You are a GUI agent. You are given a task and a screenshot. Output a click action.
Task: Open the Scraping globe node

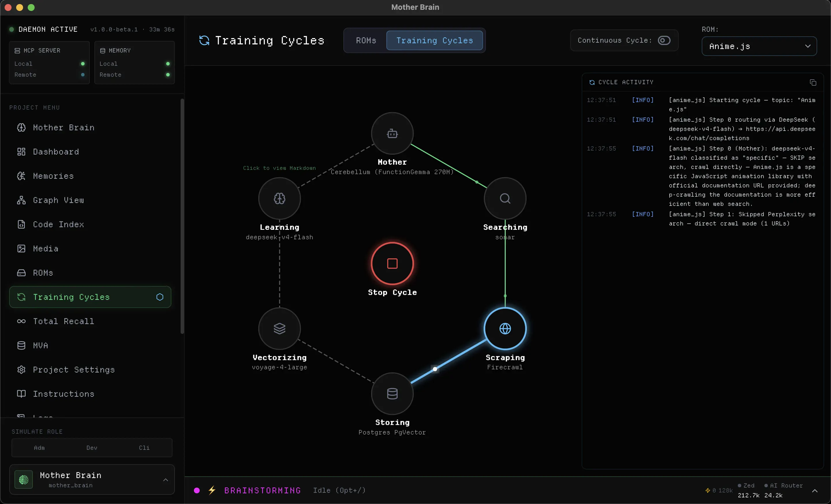click(505, 328)
